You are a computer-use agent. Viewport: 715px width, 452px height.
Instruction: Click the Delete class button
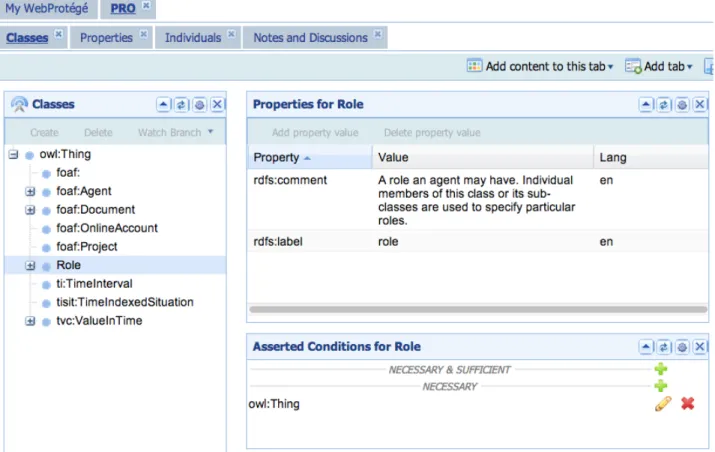[x=98, y=132]
